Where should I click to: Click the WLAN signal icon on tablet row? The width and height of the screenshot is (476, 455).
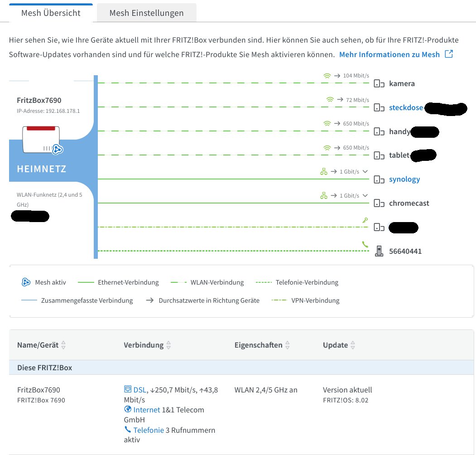tap(327, 148)
